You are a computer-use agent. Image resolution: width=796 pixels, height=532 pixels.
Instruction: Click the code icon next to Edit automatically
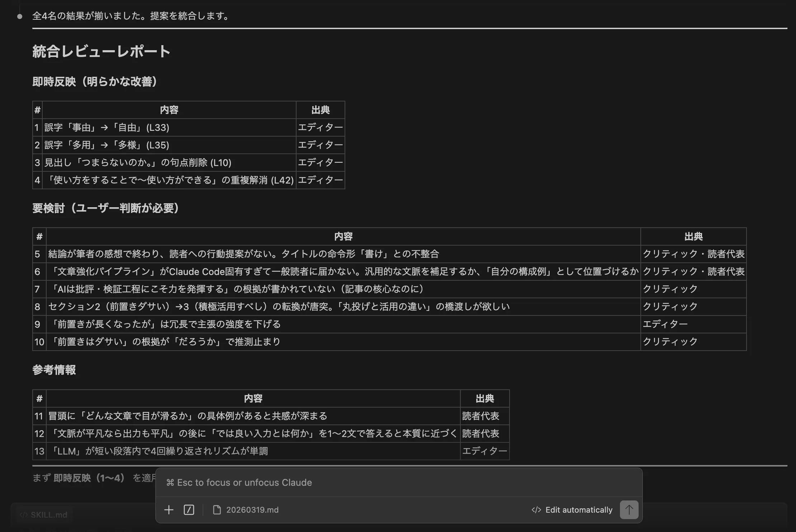pyautogui.click(x=536, y=509)
